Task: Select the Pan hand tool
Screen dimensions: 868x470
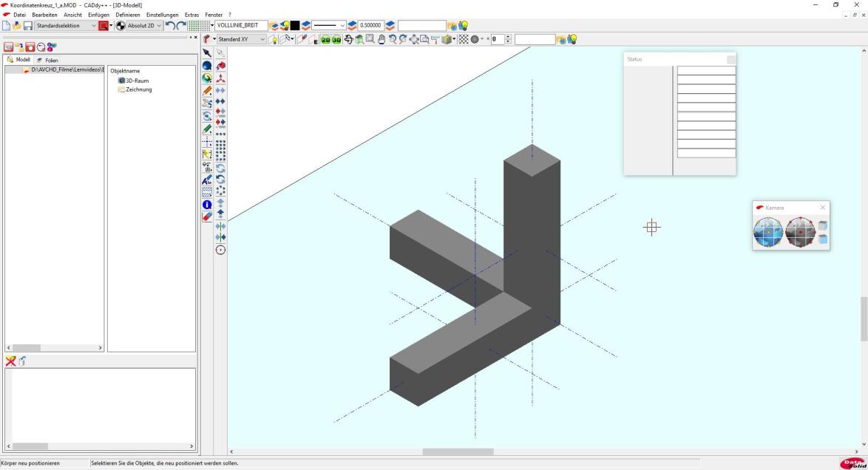Action: click(x=382, y=39)
